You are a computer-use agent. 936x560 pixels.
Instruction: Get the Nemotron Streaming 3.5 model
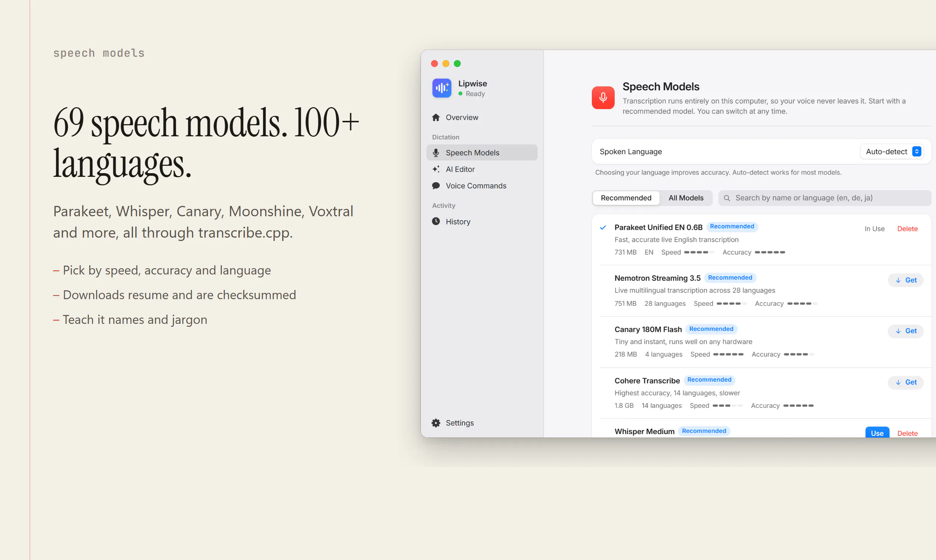pyautogui.click(x=905, y=280)
